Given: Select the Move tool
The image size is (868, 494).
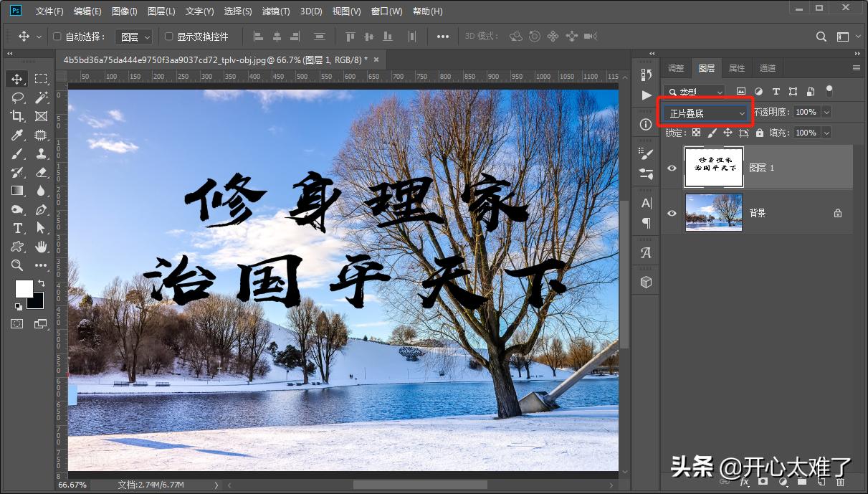Looking at the screenshot, I should coord(16,77).
